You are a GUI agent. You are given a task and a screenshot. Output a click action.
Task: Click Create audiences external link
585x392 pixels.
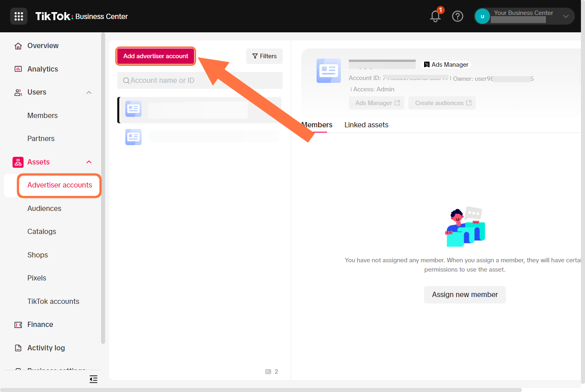[442, 103]
